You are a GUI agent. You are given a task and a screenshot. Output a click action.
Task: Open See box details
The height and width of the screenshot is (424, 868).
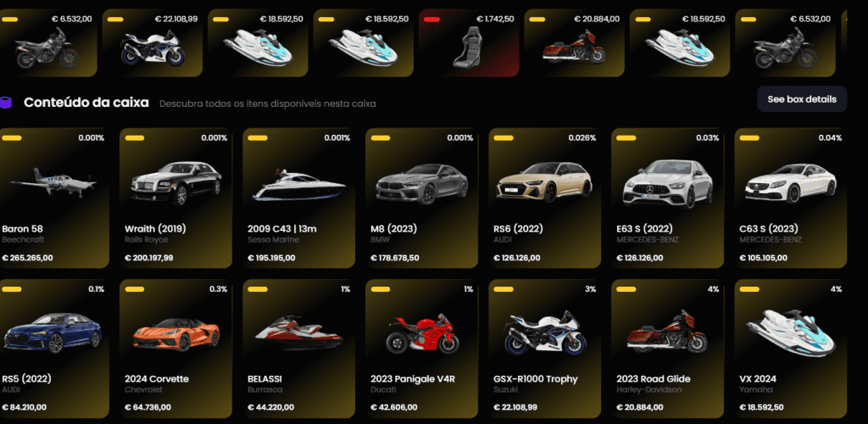tap(802, 99)
